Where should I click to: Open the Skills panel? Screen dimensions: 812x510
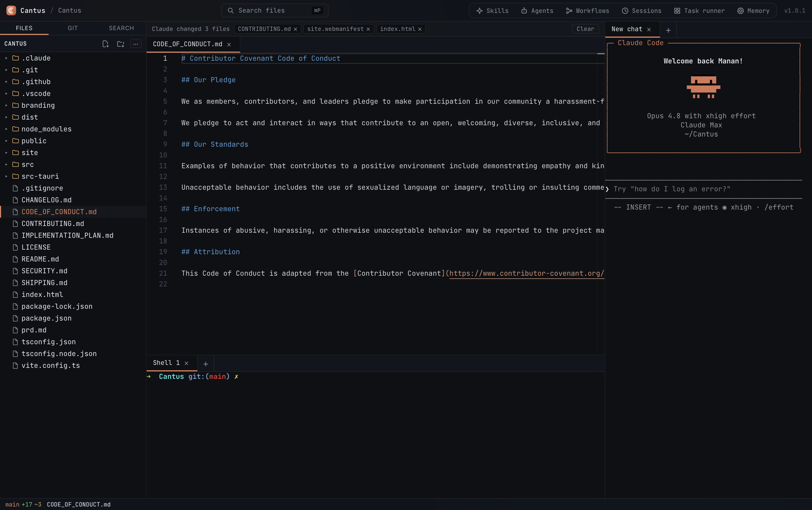[492, 11]
